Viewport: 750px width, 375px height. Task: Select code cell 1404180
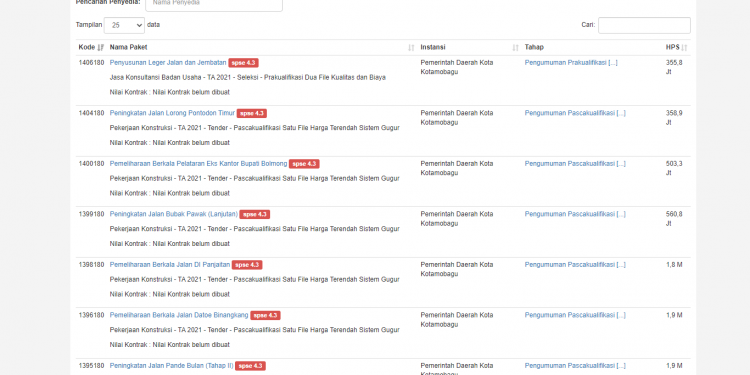[x=91, y=113]
